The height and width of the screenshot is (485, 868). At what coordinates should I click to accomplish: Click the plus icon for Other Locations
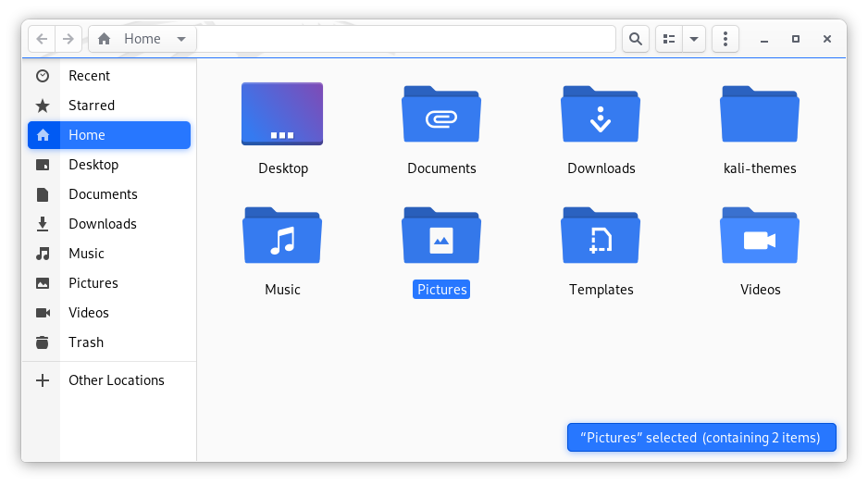point(43,380)
